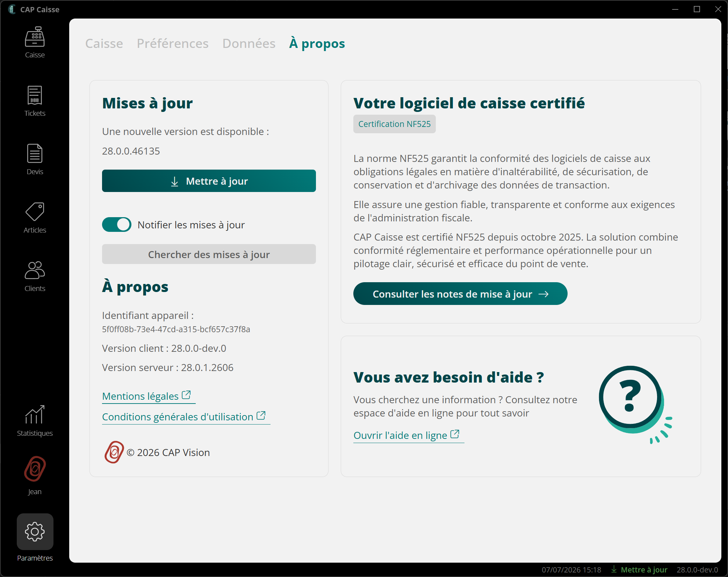The width and height of the screenshot is (728, 577).
Task: Click the Certification NF525 badge
Action: tap(395, 124)
